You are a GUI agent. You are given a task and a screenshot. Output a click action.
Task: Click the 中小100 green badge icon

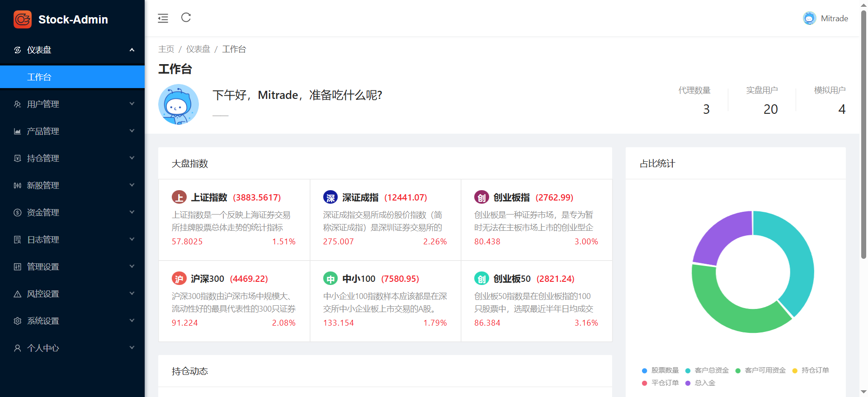coord(330,279)
